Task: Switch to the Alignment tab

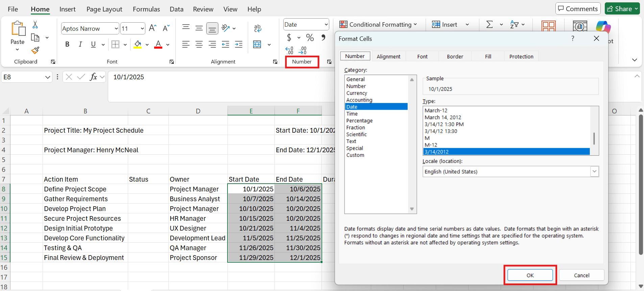Action: coord(388,56)
